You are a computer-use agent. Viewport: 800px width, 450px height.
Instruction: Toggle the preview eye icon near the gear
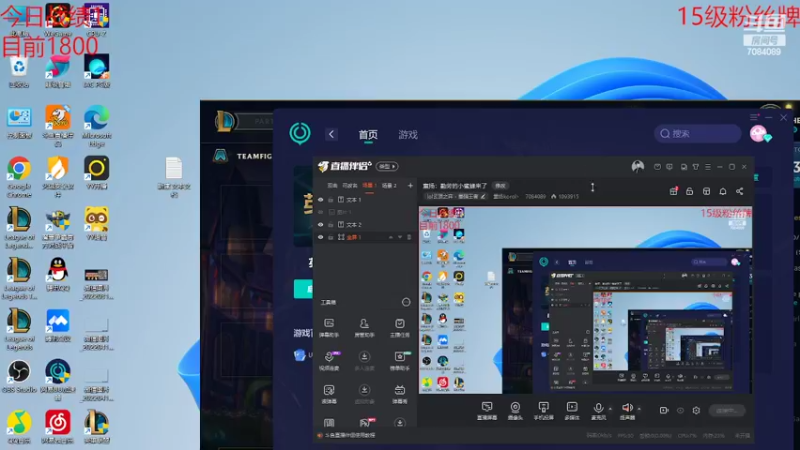coord(680,410)
